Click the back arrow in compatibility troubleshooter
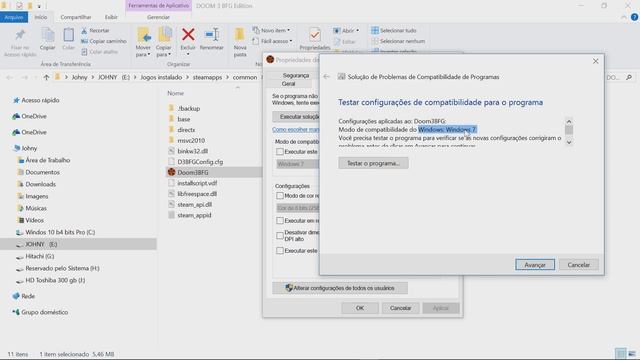Viewport: 640px width, 360px height. click(x=327, y=77)
